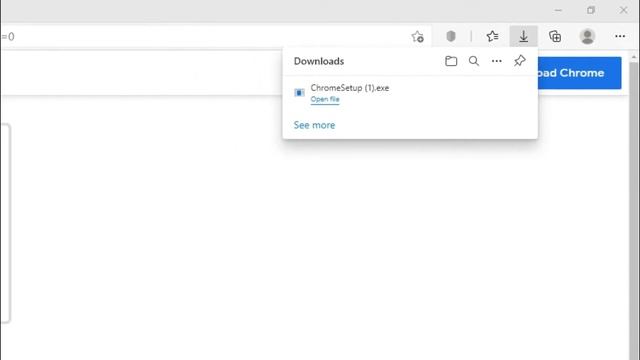Viewport: 640px width, 360px height.
Task: Toggle the Downloads toolbar button
Action: coord(523,36)
